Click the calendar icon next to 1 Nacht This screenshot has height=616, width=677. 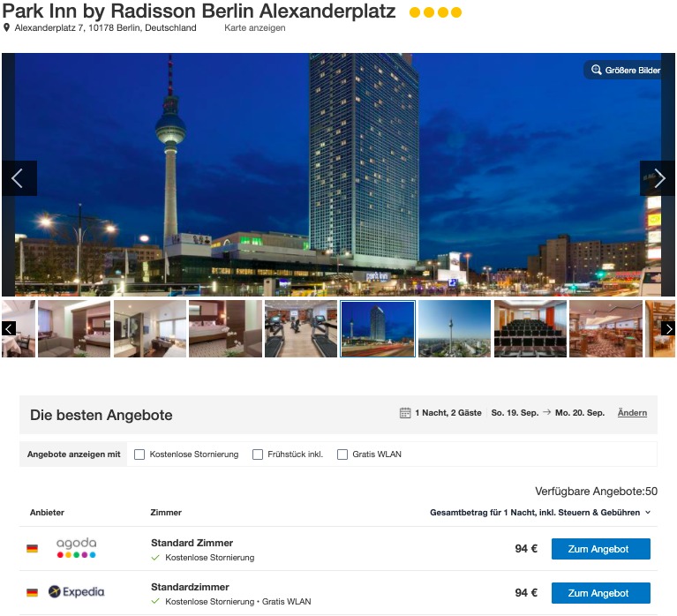(x=405, y=413)
